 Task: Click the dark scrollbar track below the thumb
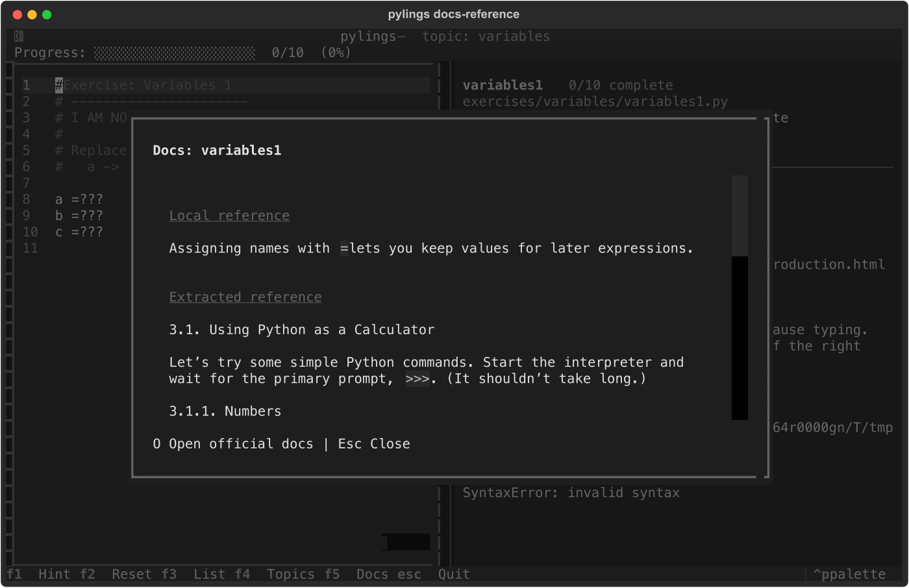(740, 338)
